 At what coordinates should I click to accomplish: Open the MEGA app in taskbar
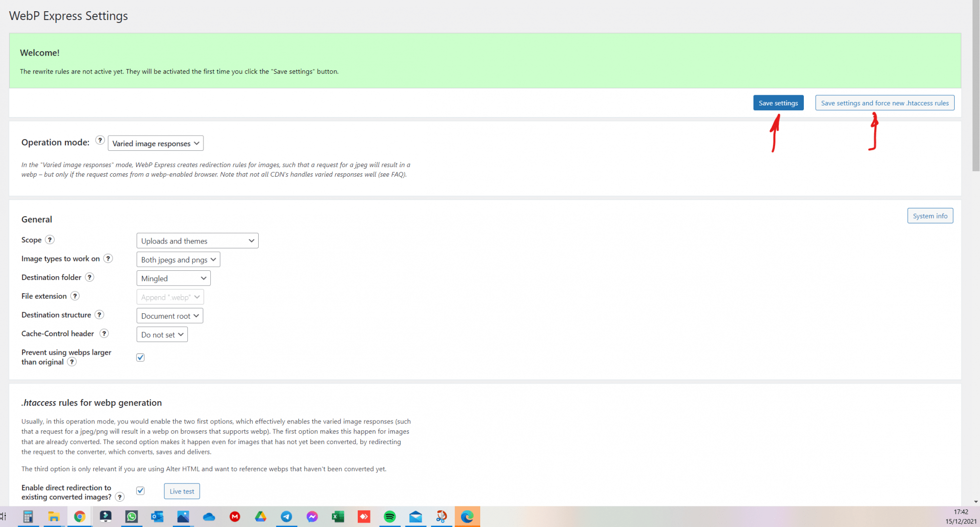[235, 516]
